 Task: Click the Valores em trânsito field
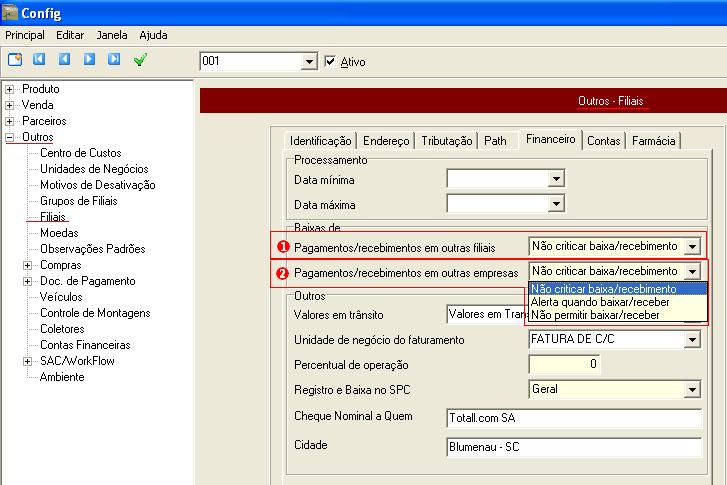tap(488, 314)
